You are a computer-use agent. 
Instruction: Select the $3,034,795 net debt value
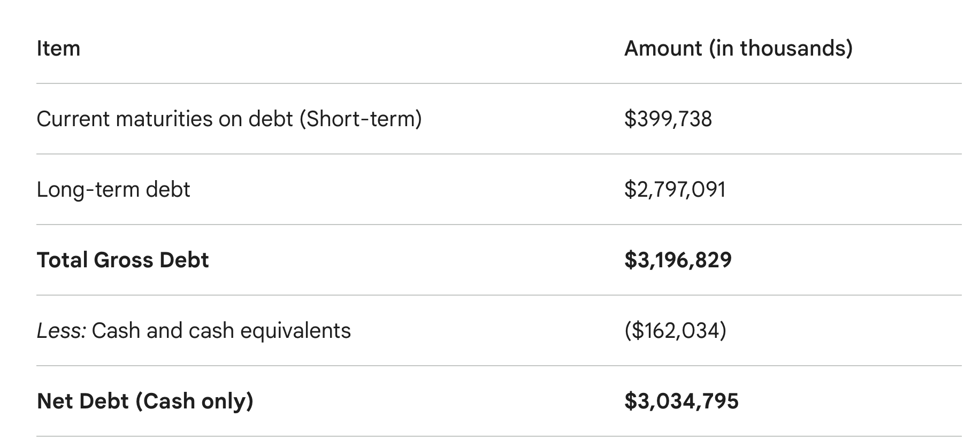click(x=682, y=401)
